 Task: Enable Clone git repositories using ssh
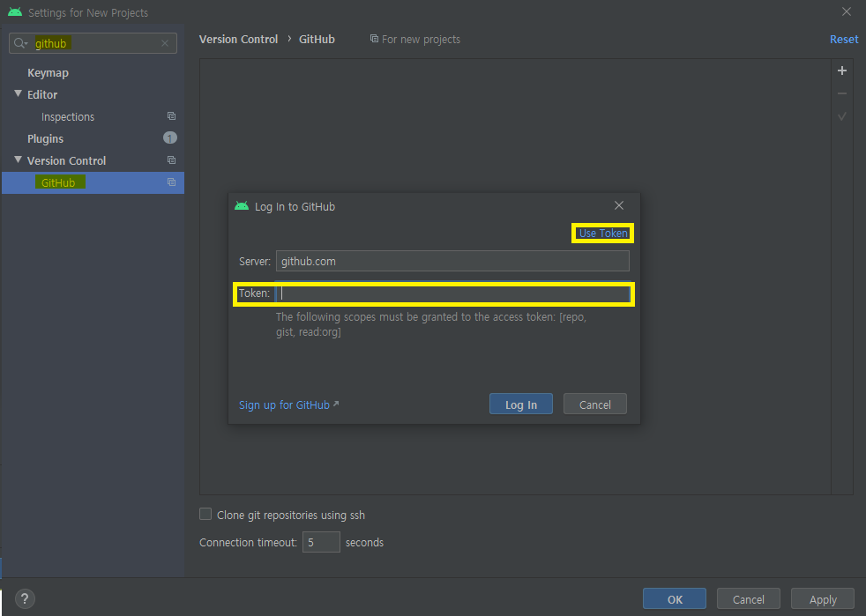tap(205, 514)
